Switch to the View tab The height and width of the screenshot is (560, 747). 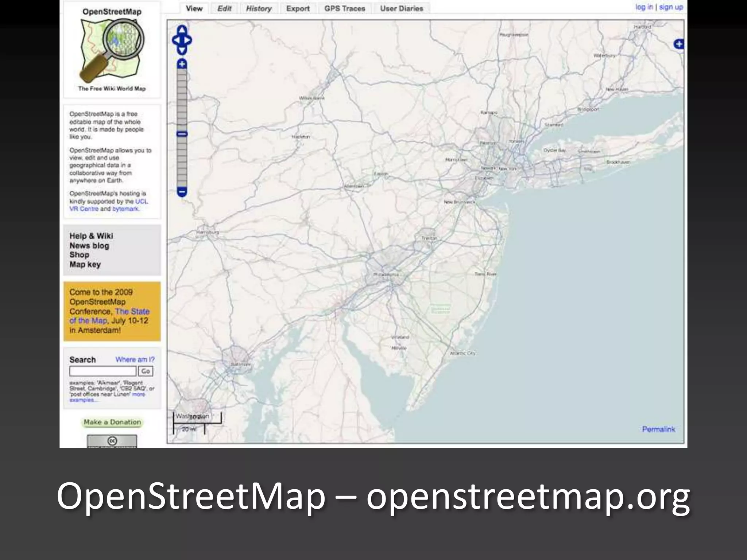(194, 8)
